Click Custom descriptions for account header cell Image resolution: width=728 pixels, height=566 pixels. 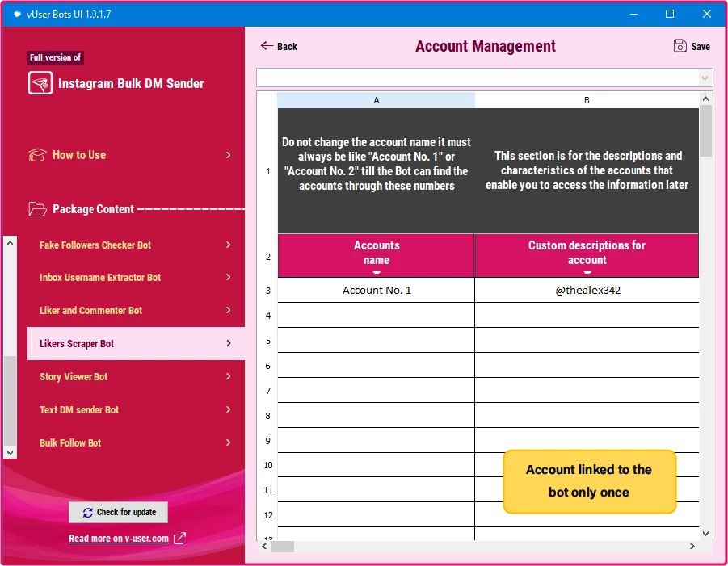tap(587, 256)
